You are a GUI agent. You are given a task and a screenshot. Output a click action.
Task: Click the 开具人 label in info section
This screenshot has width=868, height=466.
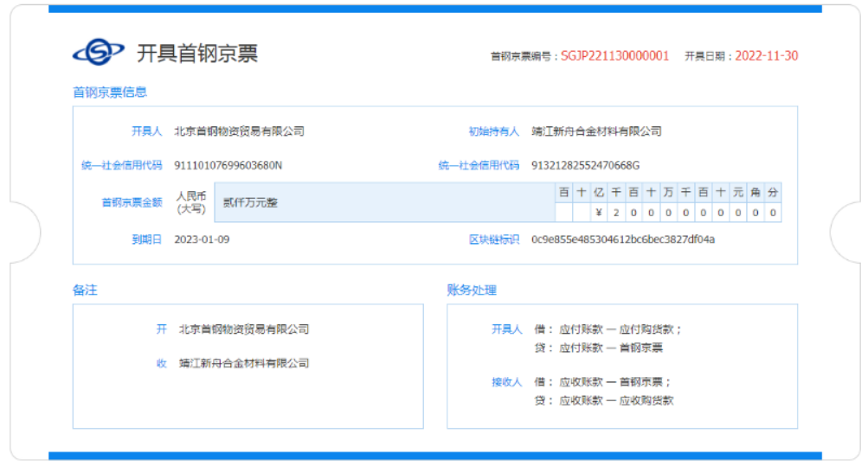point(147,131)
